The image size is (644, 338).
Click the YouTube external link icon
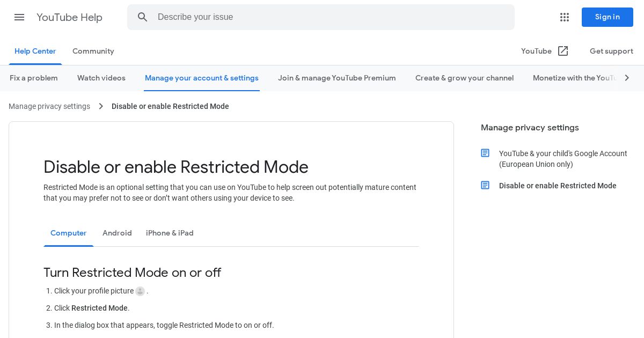tap(563, 51)
